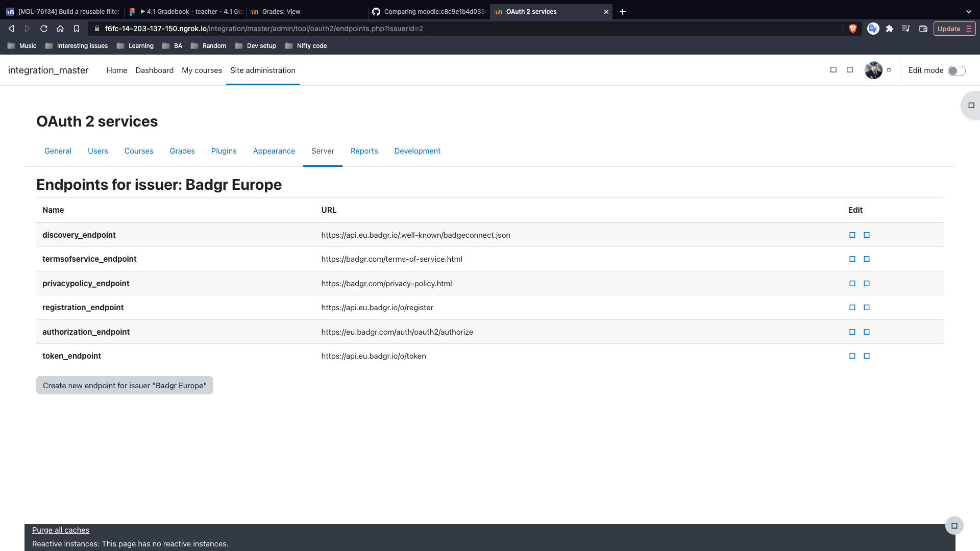The height and width of the screenshot is (551, 980).
Task: Delete the authorization_endpoint entry
Action: (866, 332)
